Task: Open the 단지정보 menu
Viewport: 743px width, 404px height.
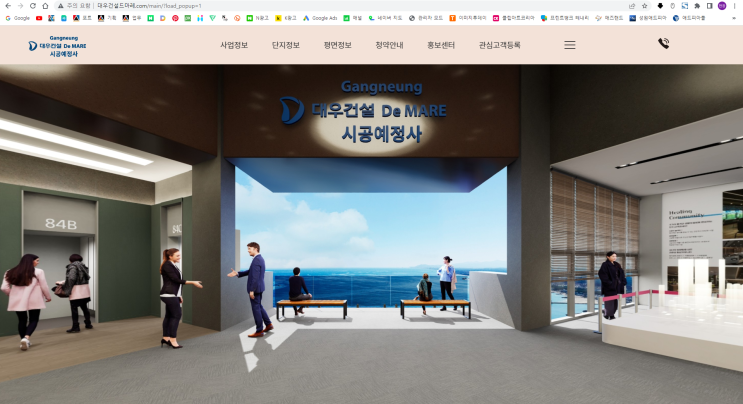Action: click(x=286, y=45)
